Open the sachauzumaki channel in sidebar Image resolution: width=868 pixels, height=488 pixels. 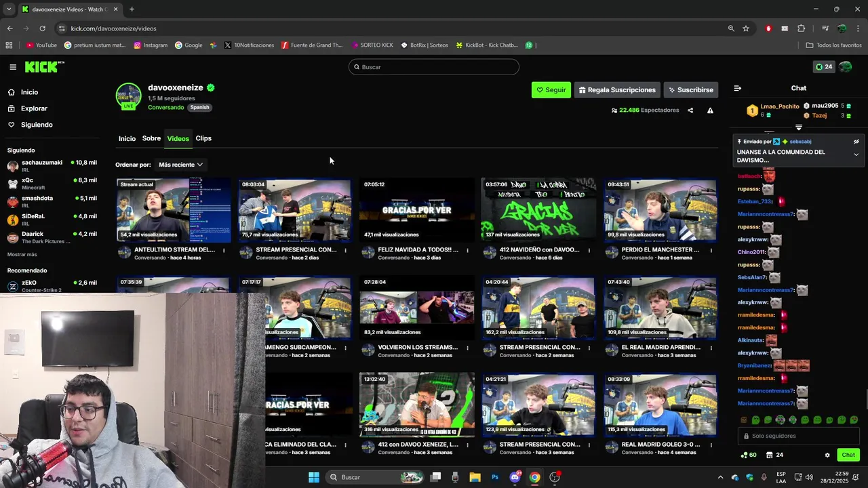coord(52,165)
